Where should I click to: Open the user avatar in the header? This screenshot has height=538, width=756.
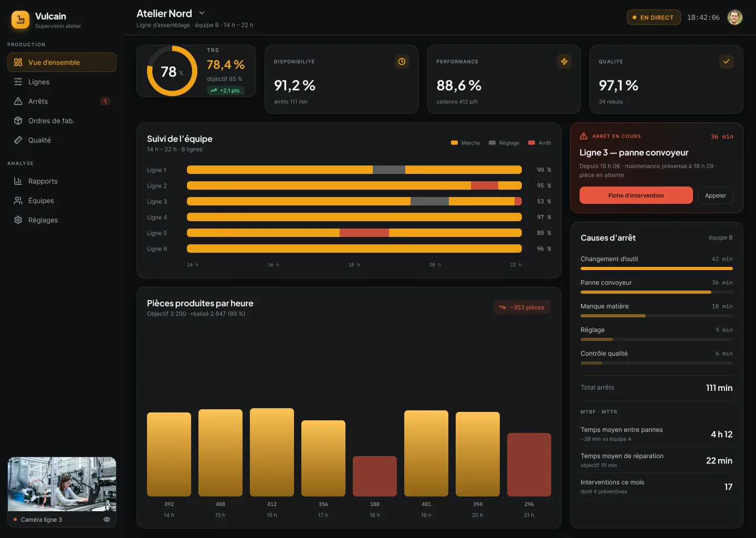(x=734, y=17)
